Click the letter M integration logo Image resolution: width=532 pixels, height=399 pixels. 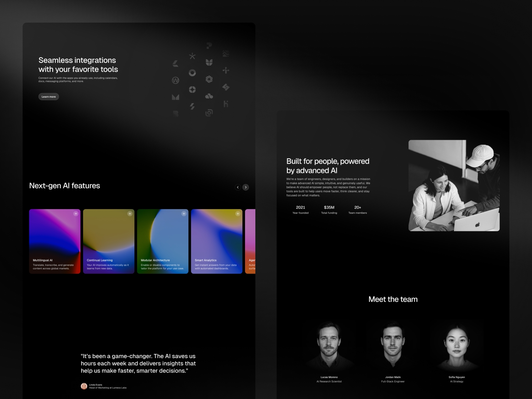point(175,97)
